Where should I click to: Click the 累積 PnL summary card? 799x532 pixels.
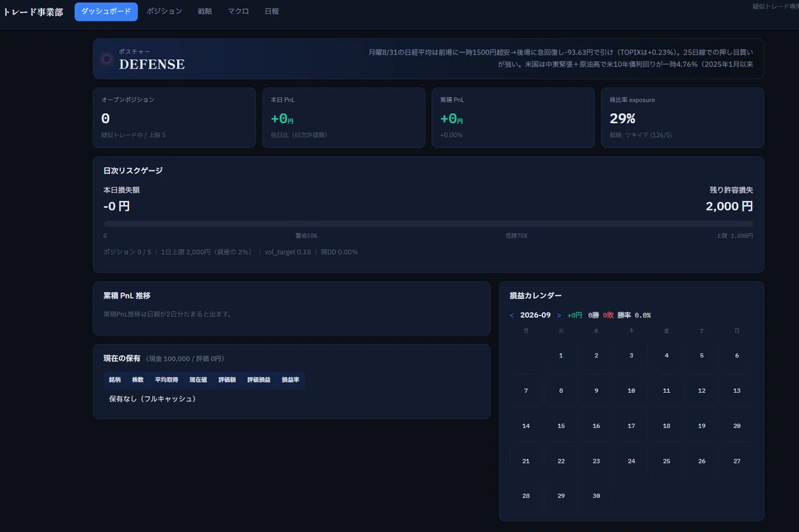coord(513,118)
